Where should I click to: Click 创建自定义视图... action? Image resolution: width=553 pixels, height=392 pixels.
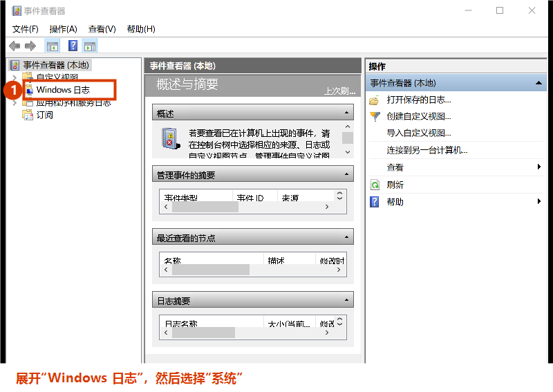pyautogui.click(x=419, y=116)
